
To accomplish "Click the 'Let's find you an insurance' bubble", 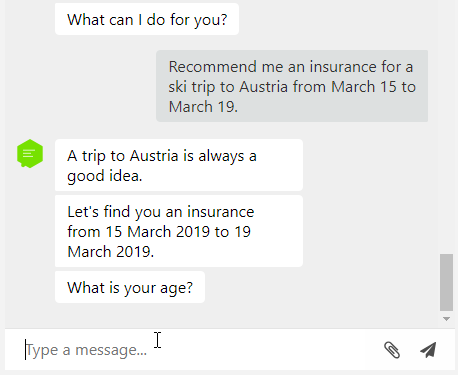I will coord(179,231).
